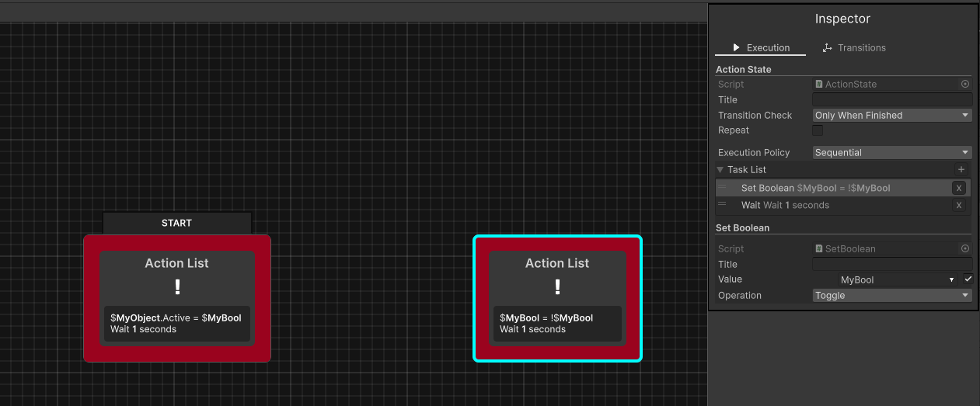This screenshot has height=406, width=980.
Task: Open the Transition Check dropdown
Action: coord(891,116)
